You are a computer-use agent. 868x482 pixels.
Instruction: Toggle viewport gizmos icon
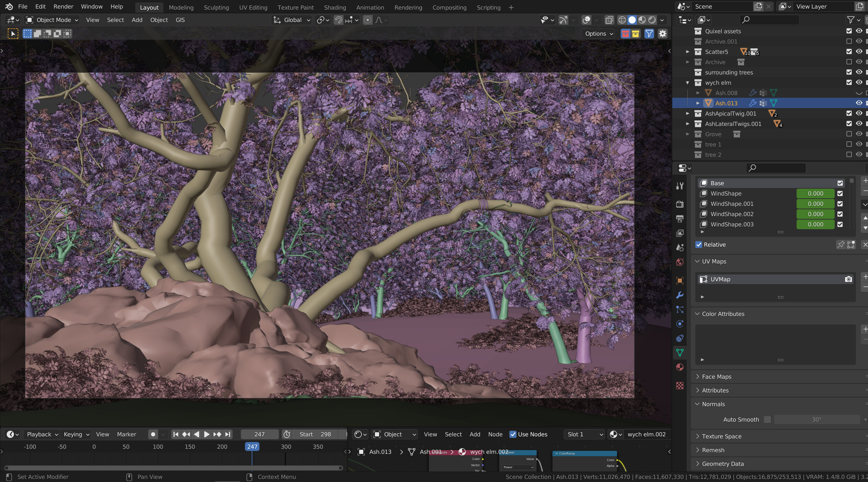pyautogui.click(x=563, y=20)
